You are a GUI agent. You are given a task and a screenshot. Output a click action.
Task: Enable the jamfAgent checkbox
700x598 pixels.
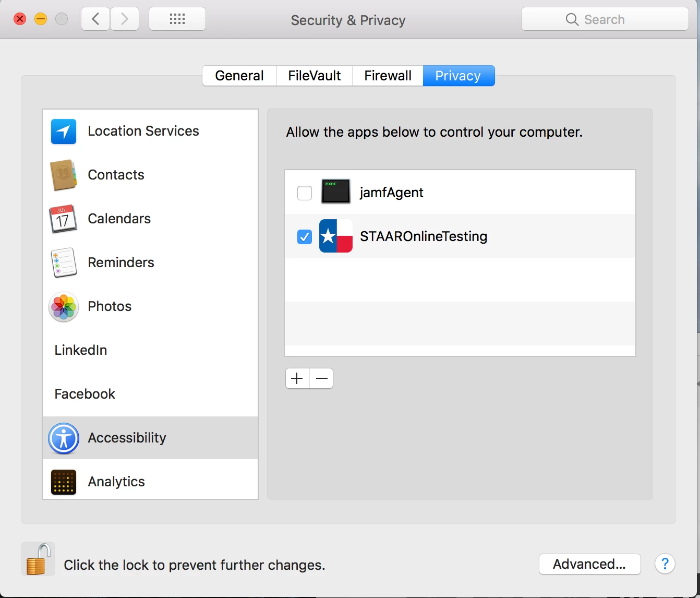coord(305,193)
